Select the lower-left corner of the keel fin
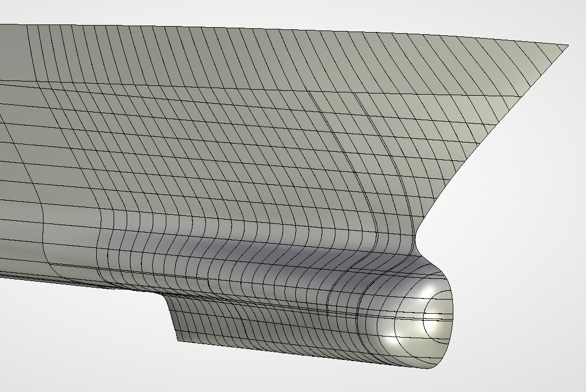The width and height of the screenshot is (586, 392). point(178,341)
